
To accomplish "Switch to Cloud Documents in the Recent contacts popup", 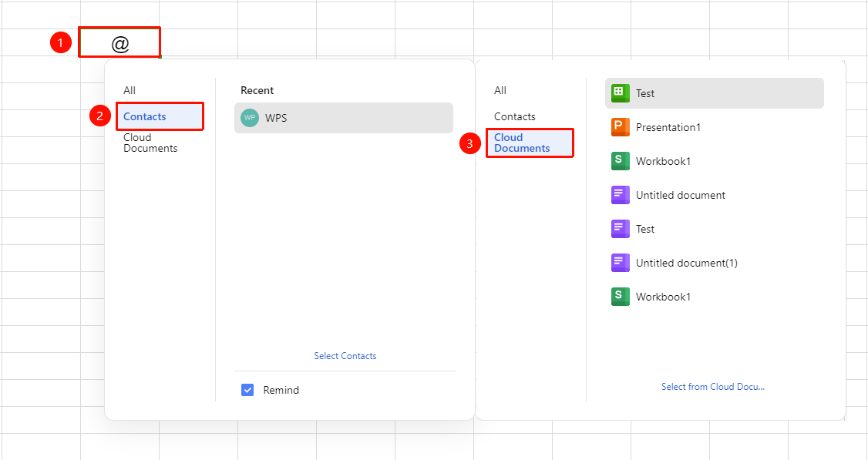I will pos(150,143).
